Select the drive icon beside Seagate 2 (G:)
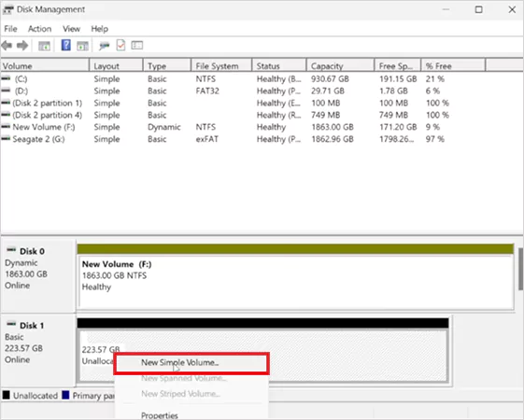Viewport: 524px width, 420px height. tap(6, 138)
